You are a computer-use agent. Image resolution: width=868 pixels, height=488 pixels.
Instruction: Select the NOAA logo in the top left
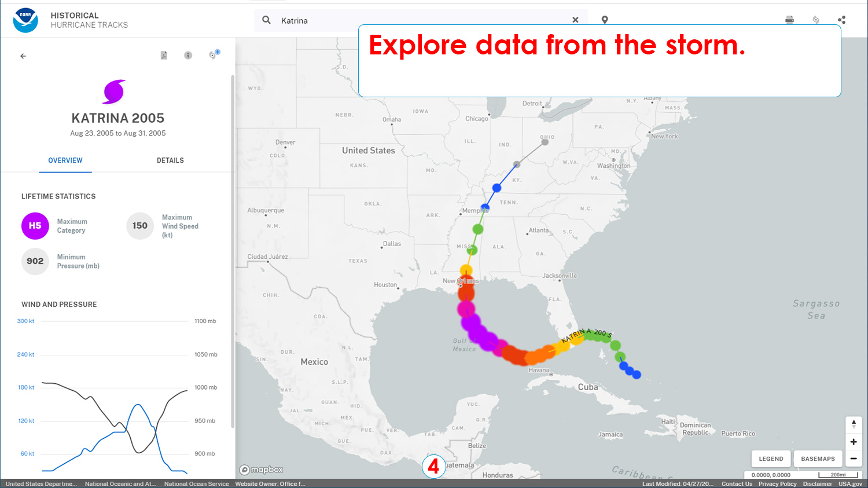coord(25,19)
